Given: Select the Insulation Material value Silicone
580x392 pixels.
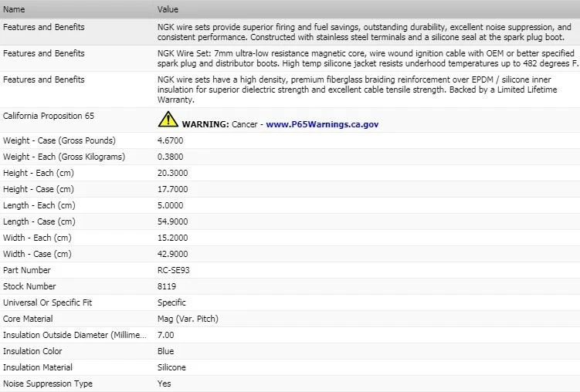Looking at the screenshot, I should point(171,367).
